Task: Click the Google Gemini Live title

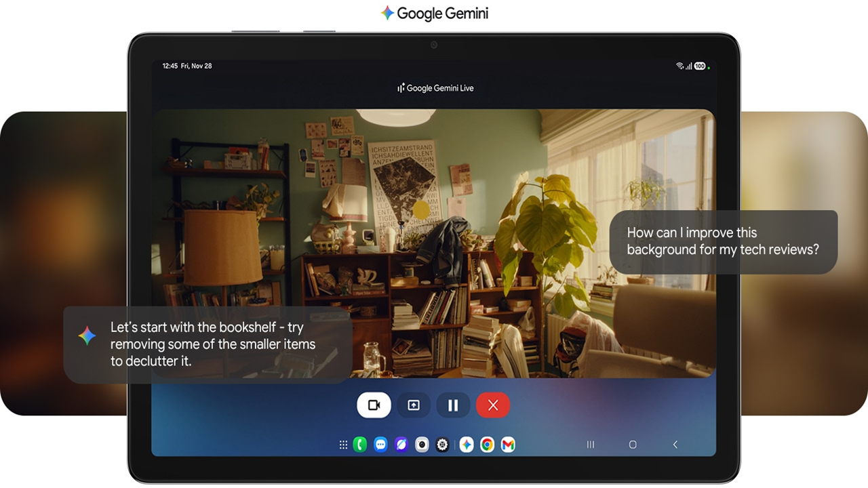Action: click(x=435, y=88)
